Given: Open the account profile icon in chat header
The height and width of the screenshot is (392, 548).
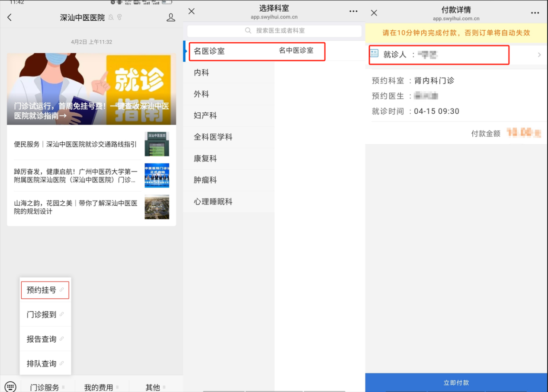Looking at the screenshot, I should coord(171,17).
